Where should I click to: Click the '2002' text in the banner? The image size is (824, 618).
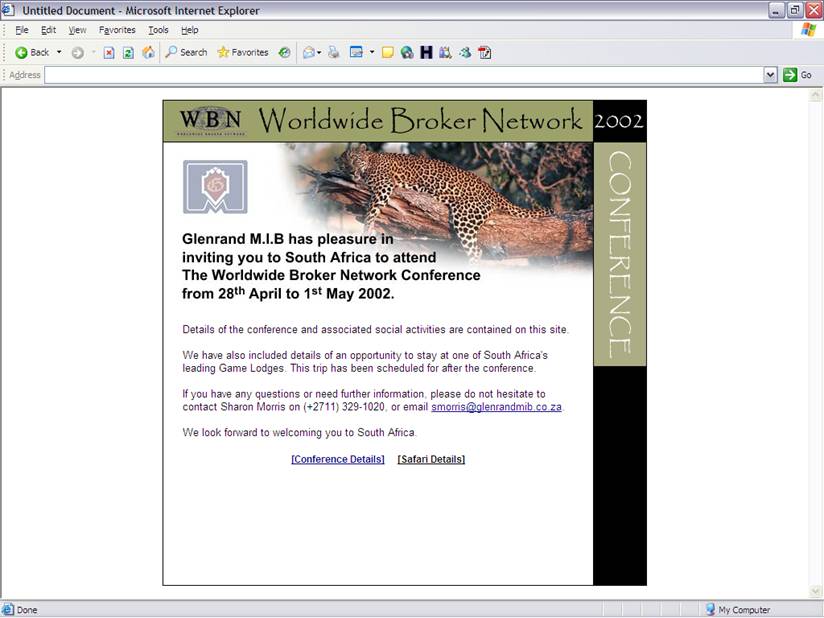pos(619,121)
